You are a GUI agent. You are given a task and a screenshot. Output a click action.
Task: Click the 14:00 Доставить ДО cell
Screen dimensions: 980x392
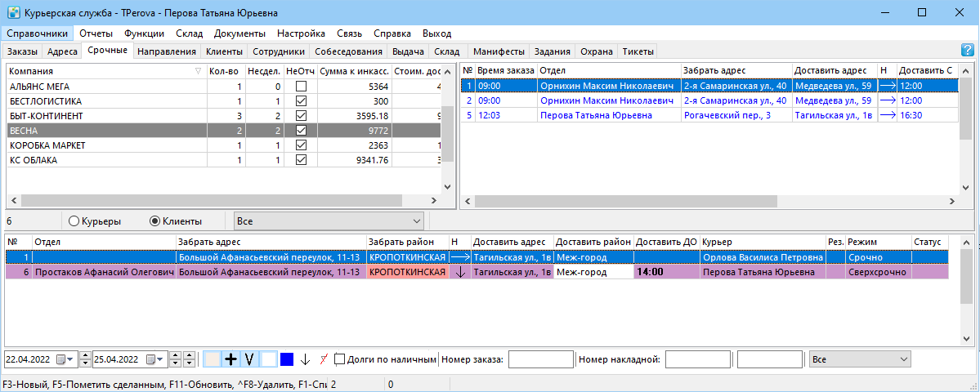pyautogui.click(x=667, y=272)
